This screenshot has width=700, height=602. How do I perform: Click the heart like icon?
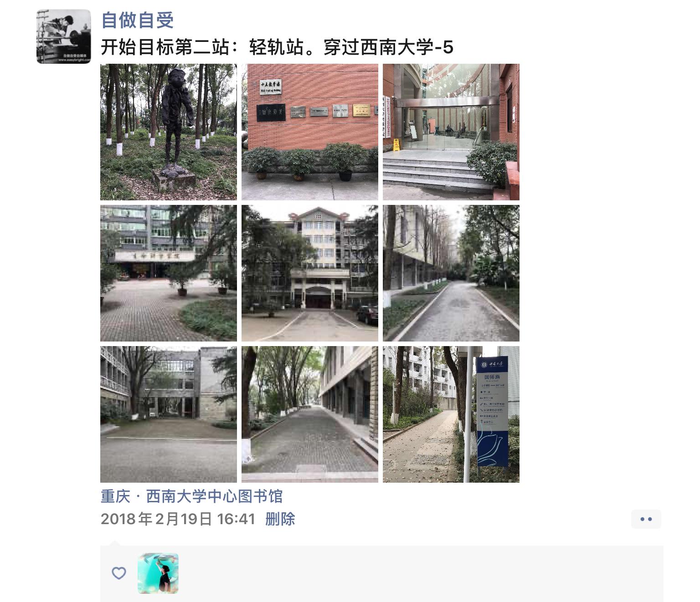click(x=119, y=573)
